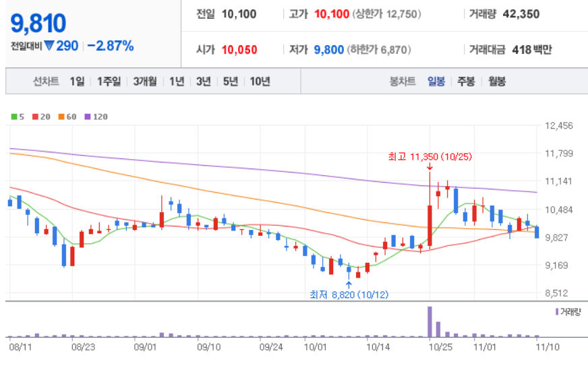Click the current price 9,810

(38, 23)
